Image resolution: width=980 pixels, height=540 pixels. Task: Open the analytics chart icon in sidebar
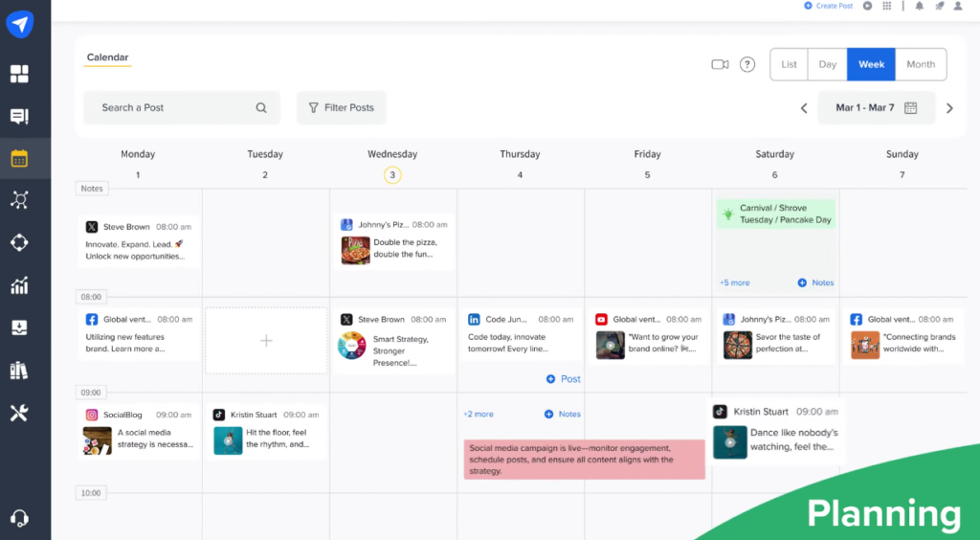point(19,285)
